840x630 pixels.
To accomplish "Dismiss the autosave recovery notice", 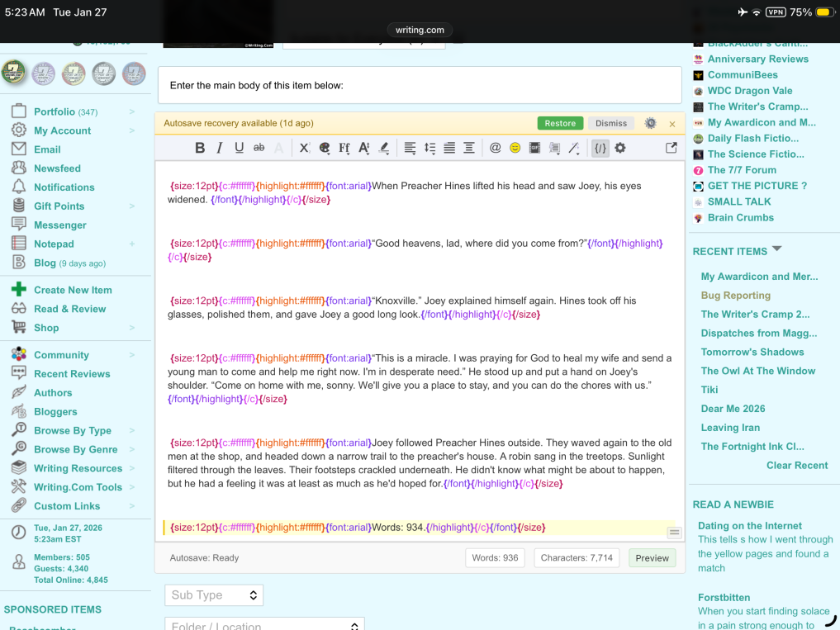I will point(611,123).
